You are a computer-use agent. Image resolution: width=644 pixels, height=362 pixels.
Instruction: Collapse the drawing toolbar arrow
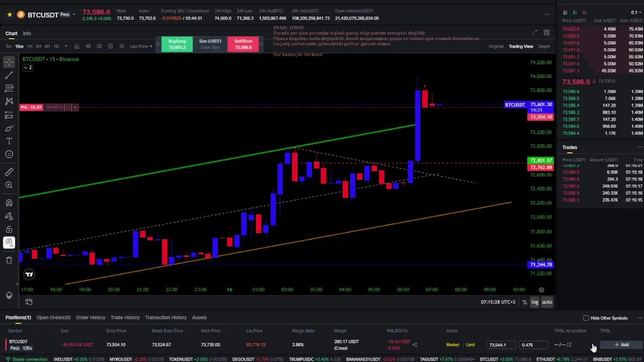[x=17, y=284]
